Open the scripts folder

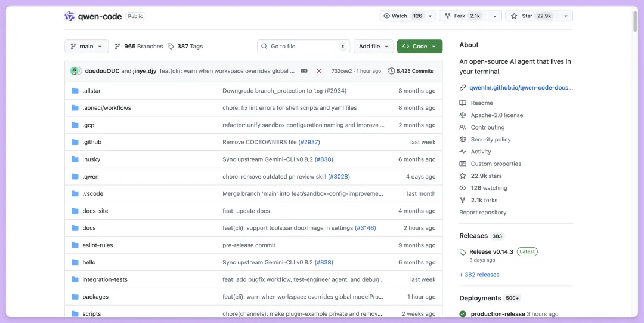click(x=92, y=314)
